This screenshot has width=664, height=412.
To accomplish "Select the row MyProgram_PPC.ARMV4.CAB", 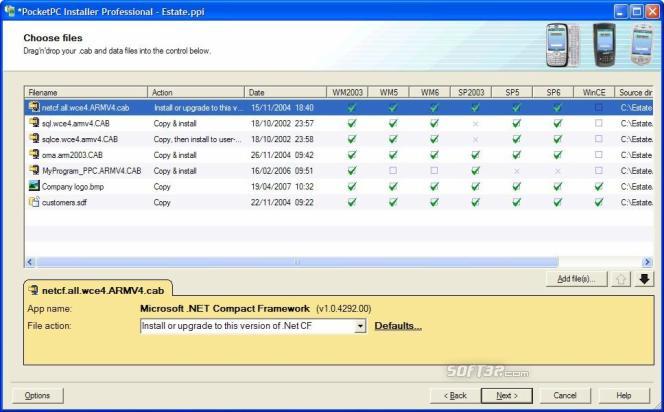I will (x=339, y=171).
